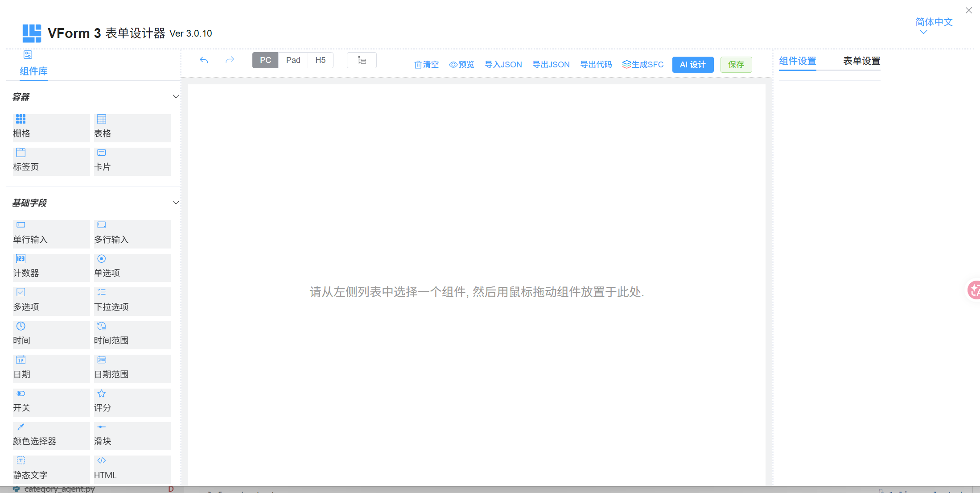980x493 pixels.
Task: Choose the 计数器 number counter field
Action: 51,268
